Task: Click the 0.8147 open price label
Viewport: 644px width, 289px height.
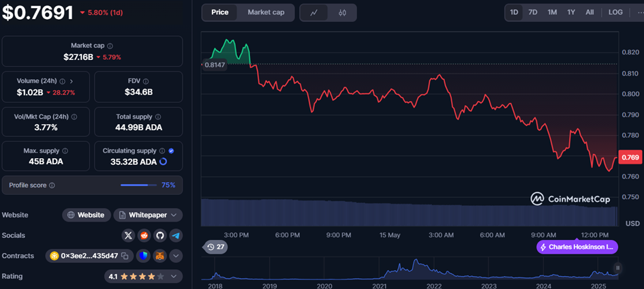Action: click(213, 65)
